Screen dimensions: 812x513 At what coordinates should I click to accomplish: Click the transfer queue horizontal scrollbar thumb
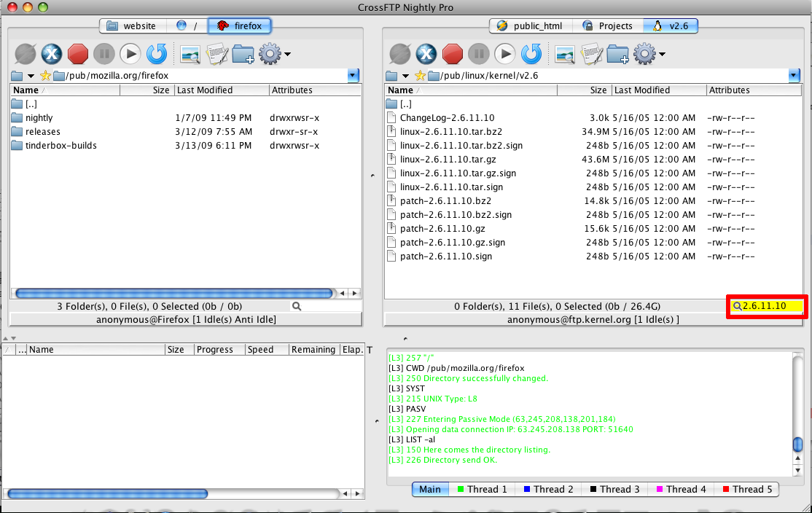[x=108, y=494]
